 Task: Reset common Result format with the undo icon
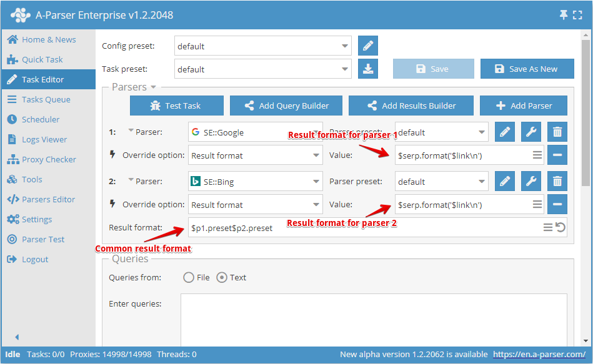coord(561,228)
